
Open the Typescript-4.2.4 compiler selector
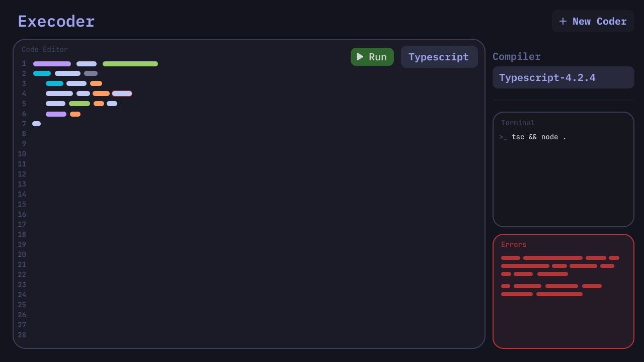click(x=563, y=77)
